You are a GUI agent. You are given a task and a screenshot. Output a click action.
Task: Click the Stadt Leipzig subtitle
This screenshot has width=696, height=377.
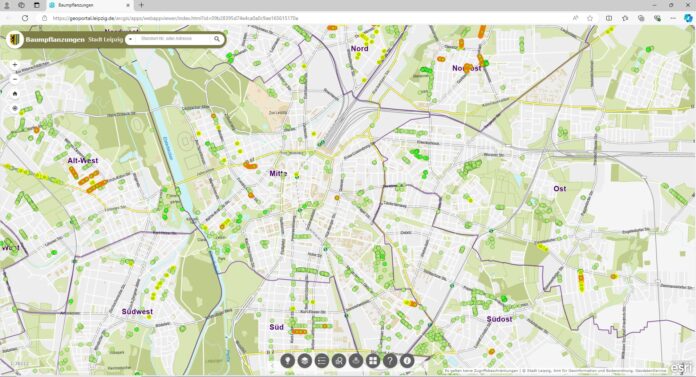[105, 40]
